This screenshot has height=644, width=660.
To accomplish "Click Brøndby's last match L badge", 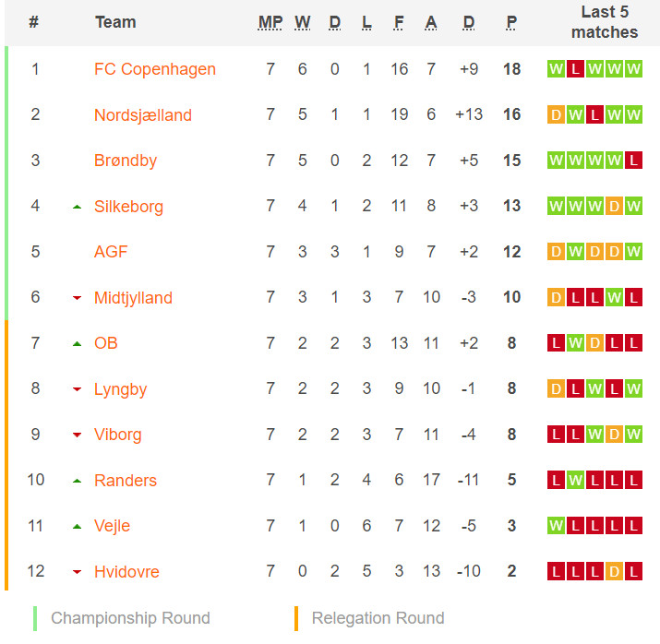I will (x=633, y=161).
